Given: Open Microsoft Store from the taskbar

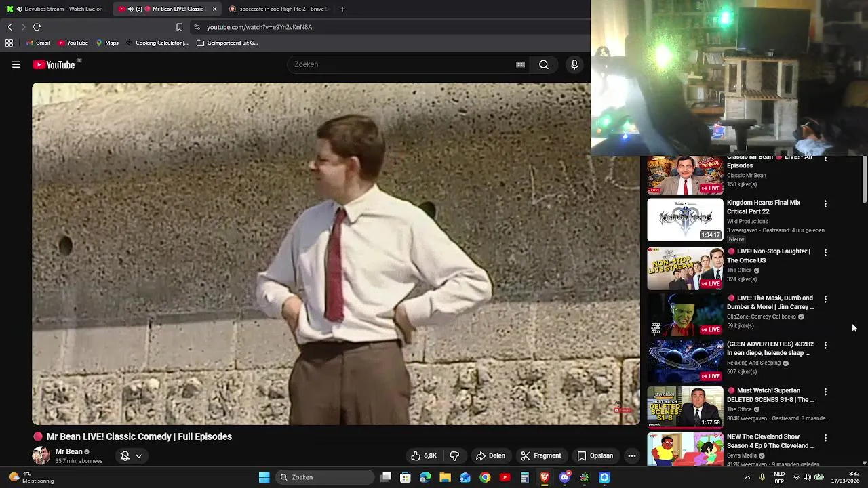Looking at the screenshot, I should point(406,477).
